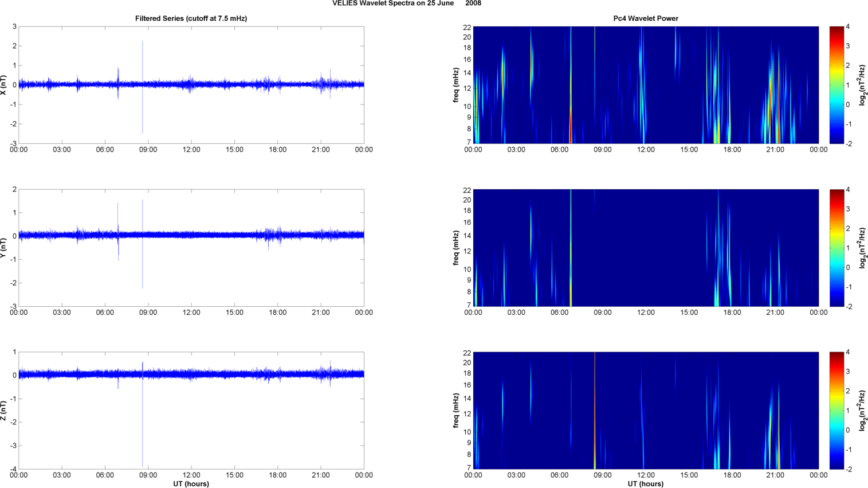Click the VELIES Wavelet Spectra main title
Image resolution: width=868 pixels, height=488 pixels.
click(x=407, y=3)
